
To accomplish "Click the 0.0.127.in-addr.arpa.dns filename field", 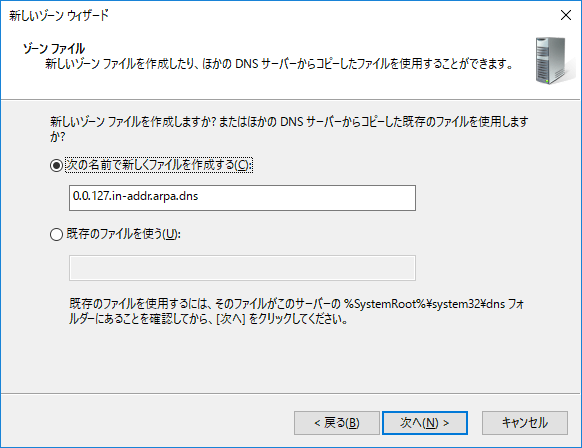I will click(x=242, y=198).
